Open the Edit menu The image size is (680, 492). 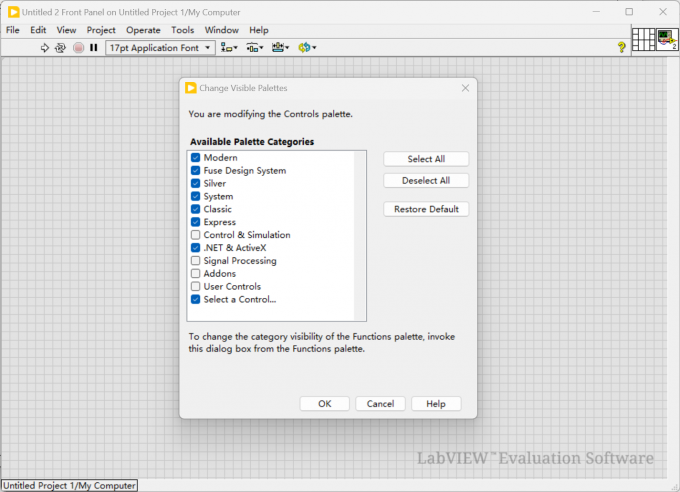(x=38, y=30)
